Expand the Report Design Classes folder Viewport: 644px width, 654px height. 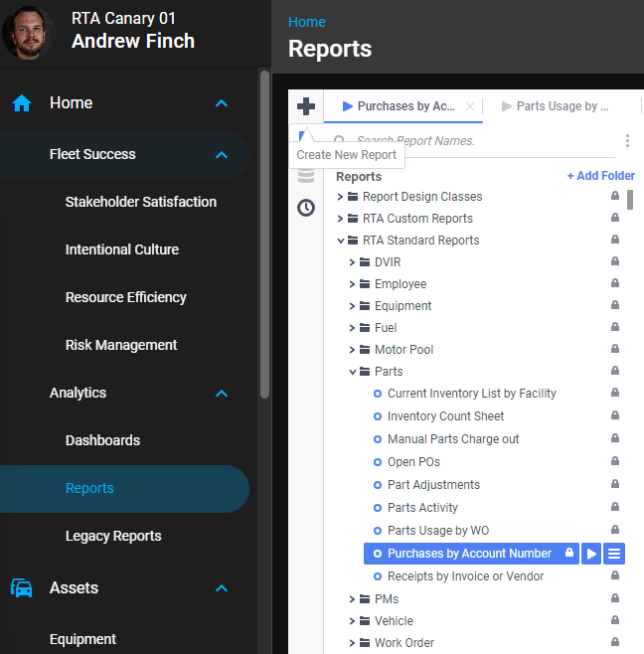tap(341, 197)
